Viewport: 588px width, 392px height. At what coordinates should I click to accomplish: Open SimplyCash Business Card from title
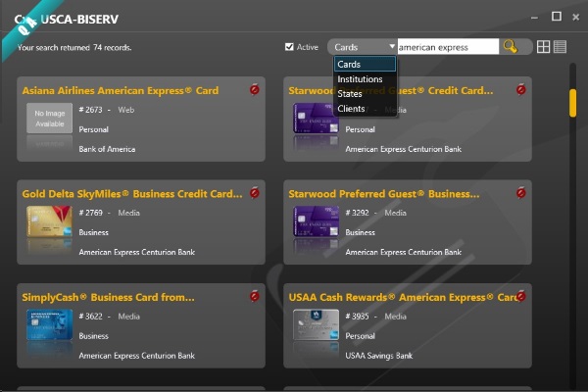109,298
